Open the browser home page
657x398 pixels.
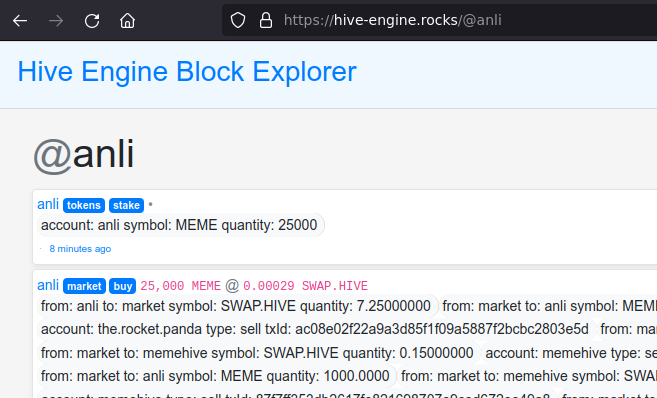click(x=127, y=21)
